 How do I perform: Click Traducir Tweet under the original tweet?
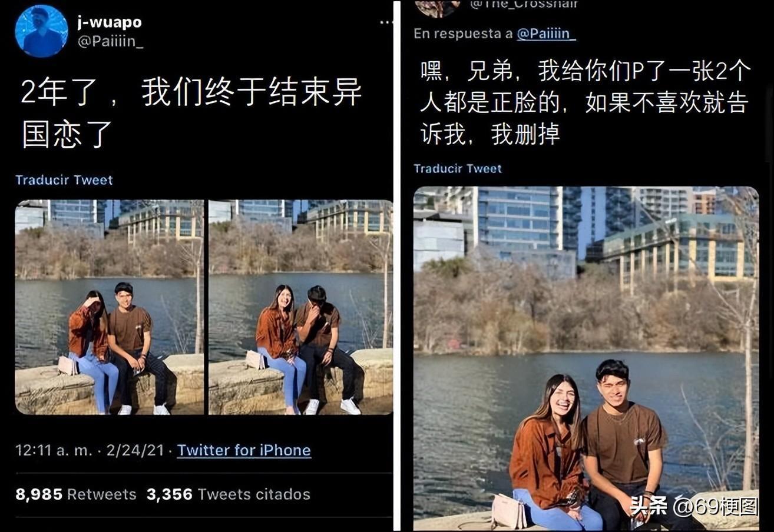coord(64,180)
